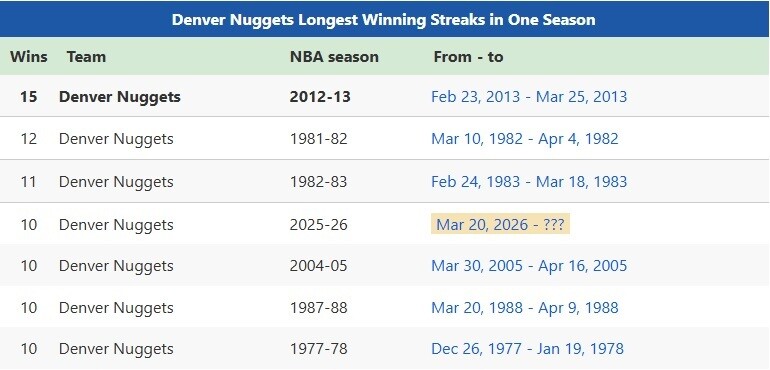Image resolution: width=770 pixels, height=370 pixels.
Task: Click the From - to column header
Action: tap(468, 57)
